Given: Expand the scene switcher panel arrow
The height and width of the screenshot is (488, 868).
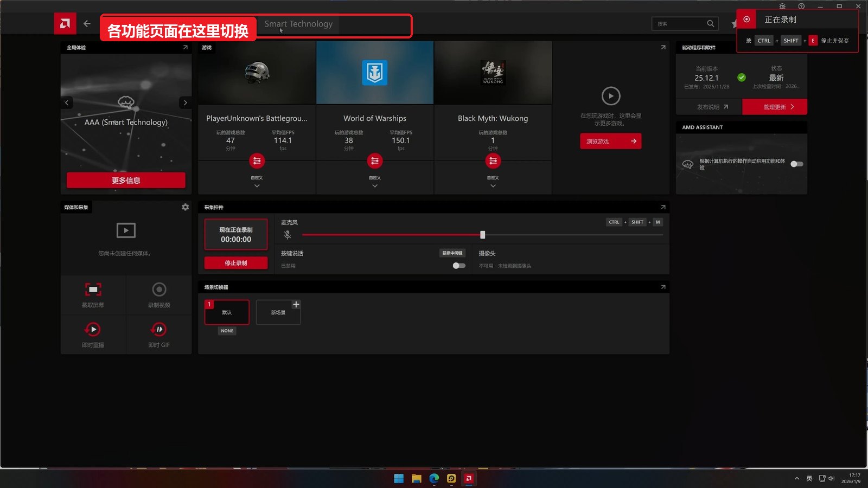Looking at the screenshot, I should 663,287.
